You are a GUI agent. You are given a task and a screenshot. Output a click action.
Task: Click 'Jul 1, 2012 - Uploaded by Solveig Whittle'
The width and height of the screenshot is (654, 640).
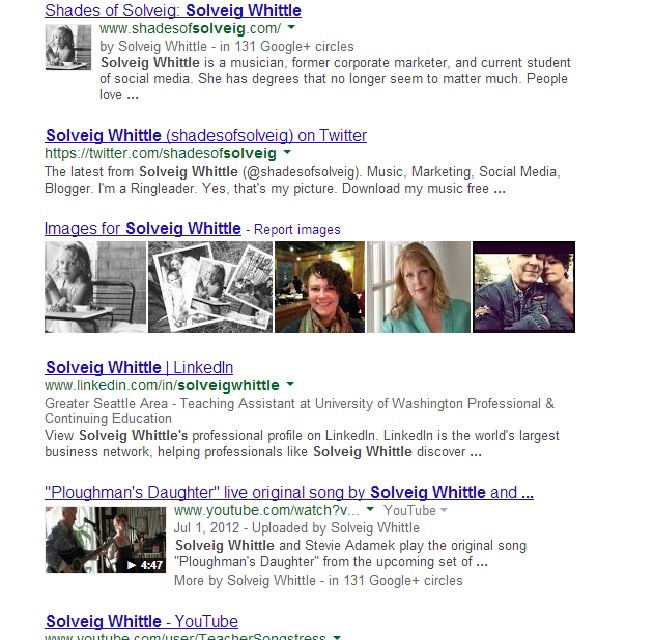297,527
